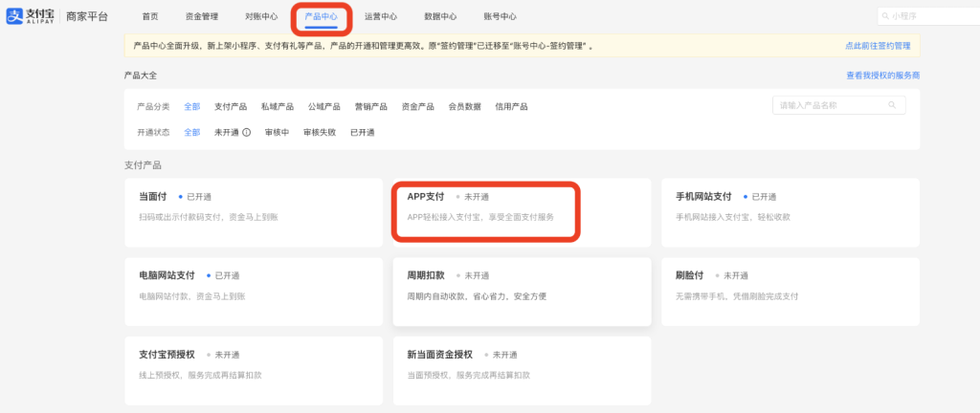Open the APP支付 product card

484,210
